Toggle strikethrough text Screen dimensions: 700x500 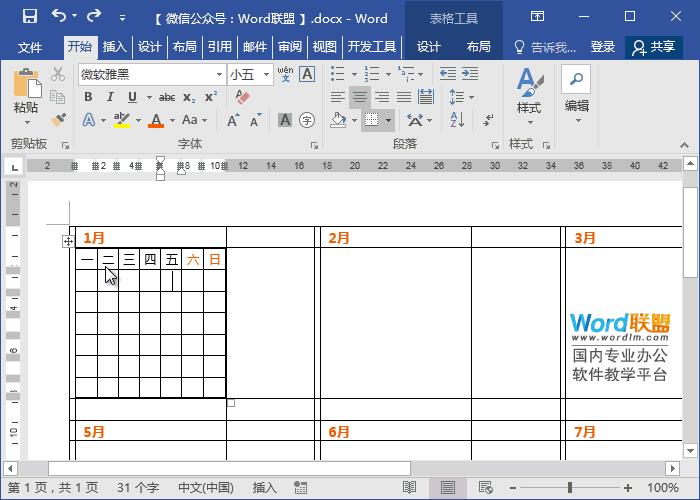point(167,97)
